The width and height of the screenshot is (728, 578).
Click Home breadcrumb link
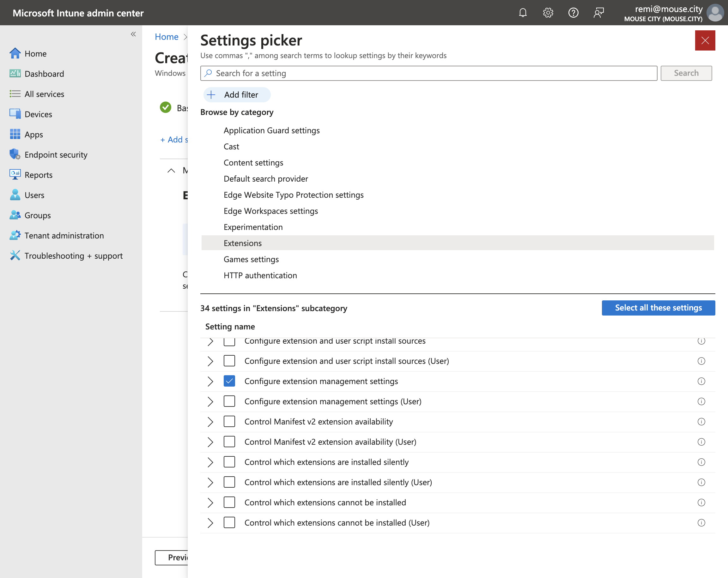coord(167,37)
